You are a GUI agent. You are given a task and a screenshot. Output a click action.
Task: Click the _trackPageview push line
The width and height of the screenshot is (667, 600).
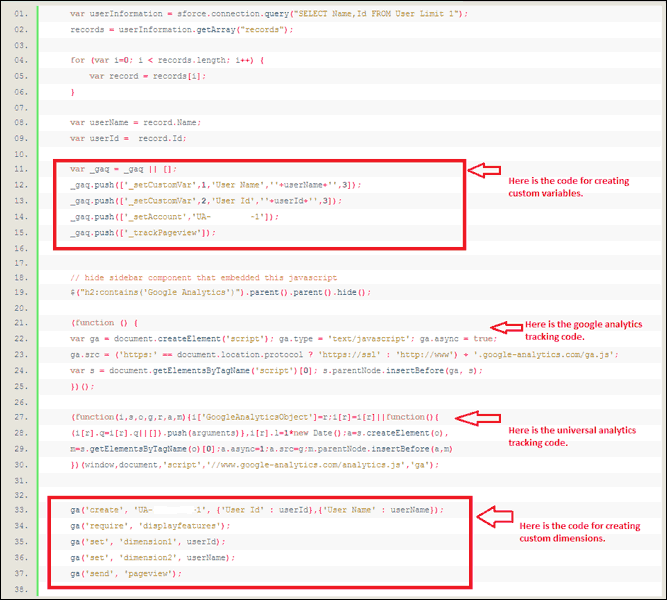point(143,232)
